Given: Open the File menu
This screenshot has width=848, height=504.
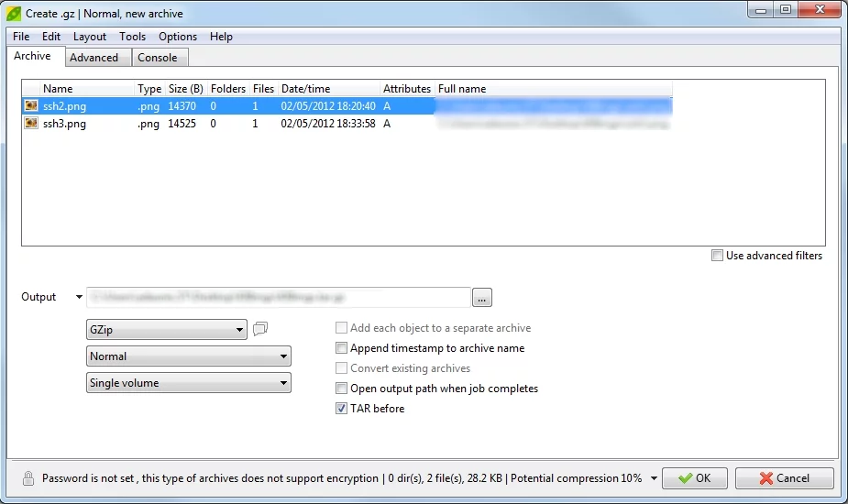Looking at the screenshot, I should pyautogui.click(x=21, y=37).
